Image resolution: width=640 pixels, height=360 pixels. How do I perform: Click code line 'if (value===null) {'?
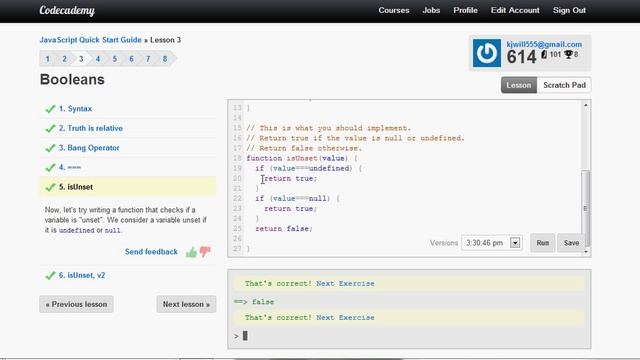click(x=297, y=199)
